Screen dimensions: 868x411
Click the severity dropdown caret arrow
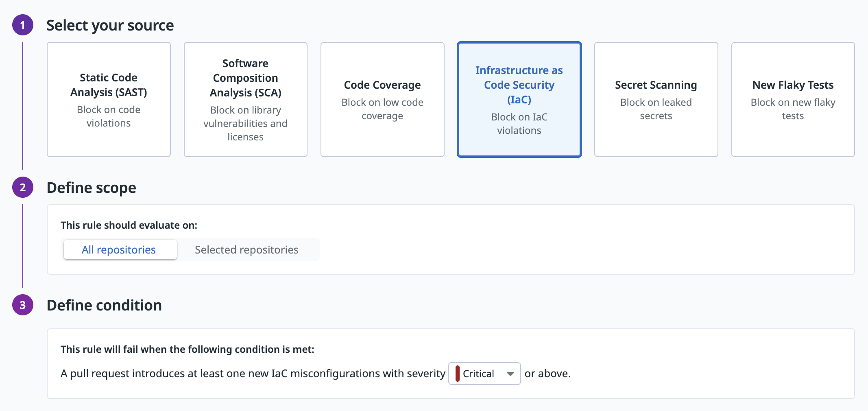(510, 374)
